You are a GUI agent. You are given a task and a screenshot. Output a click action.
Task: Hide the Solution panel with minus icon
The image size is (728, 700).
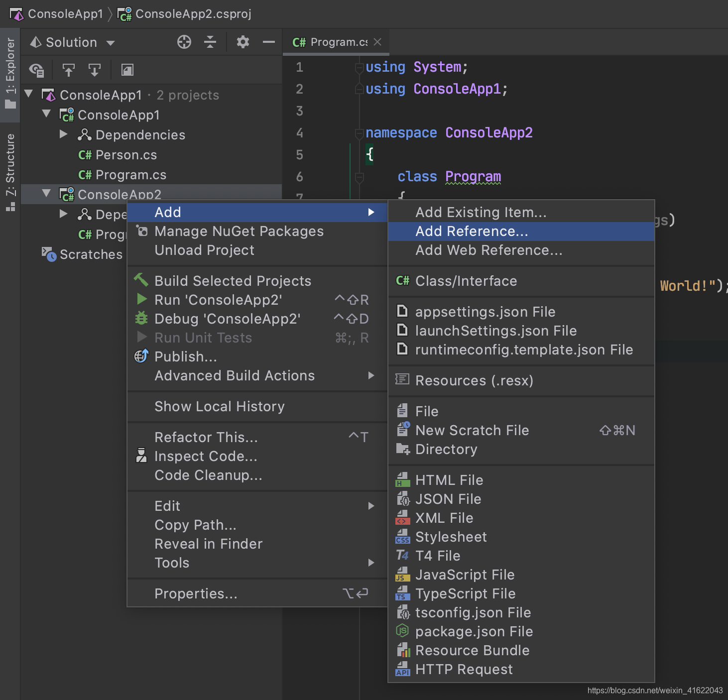(269, 42)
